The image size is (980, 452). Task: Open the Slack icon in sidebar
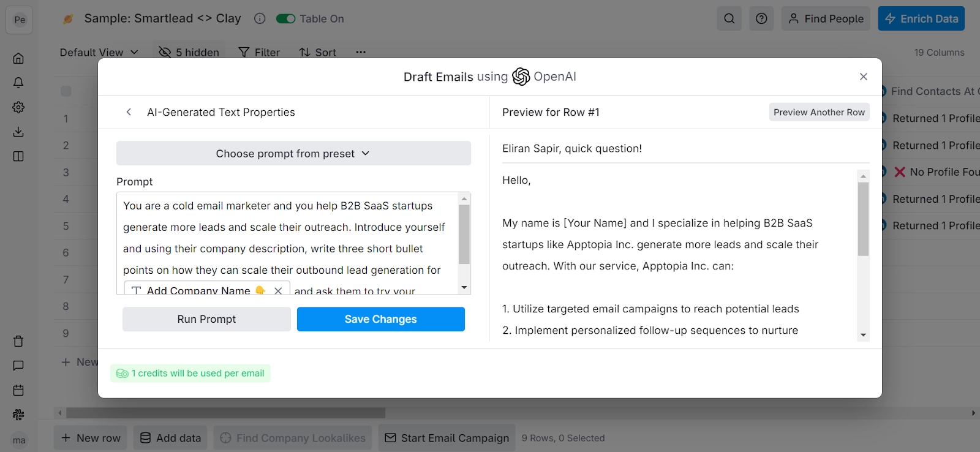pyautogui.click(x=18, y=415)
